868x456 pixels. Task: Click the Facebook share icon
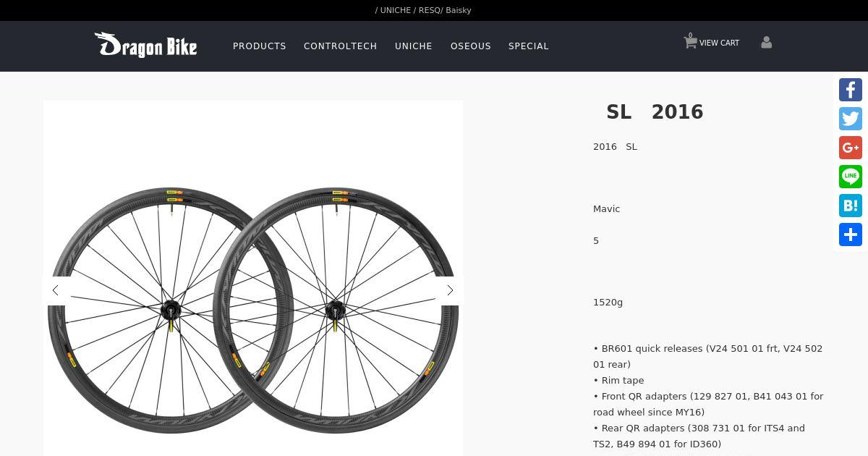(851, 90)
